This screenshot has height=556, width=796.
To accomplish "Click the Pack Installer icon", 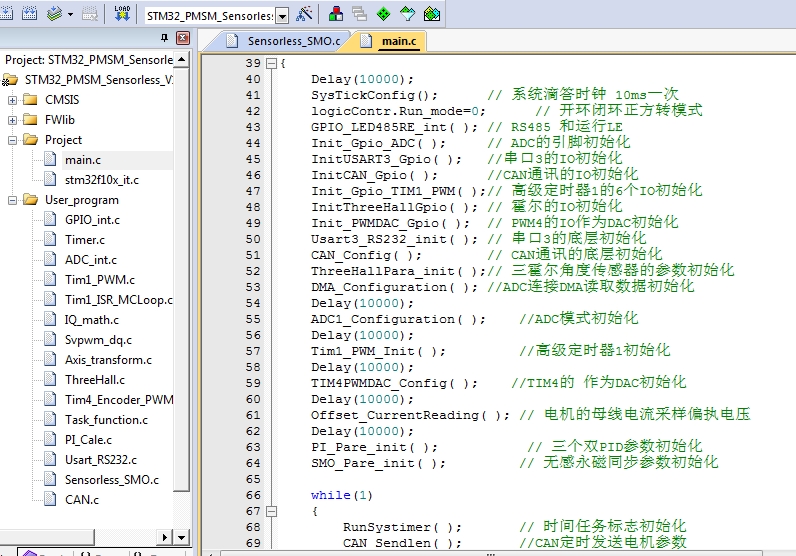I will coord(432,14).
